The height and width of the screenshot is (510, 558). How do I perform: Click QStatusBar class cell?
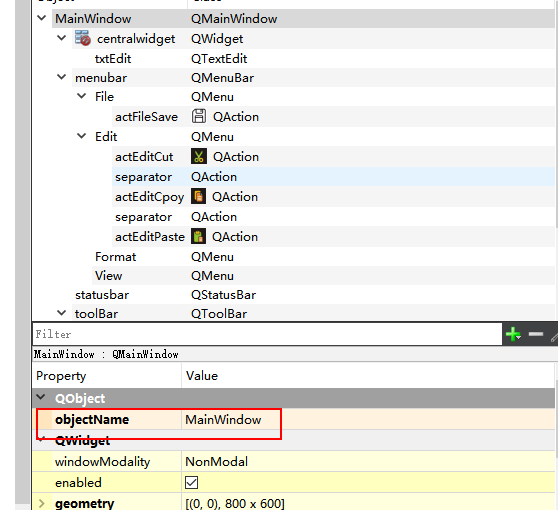pos(223,295)
